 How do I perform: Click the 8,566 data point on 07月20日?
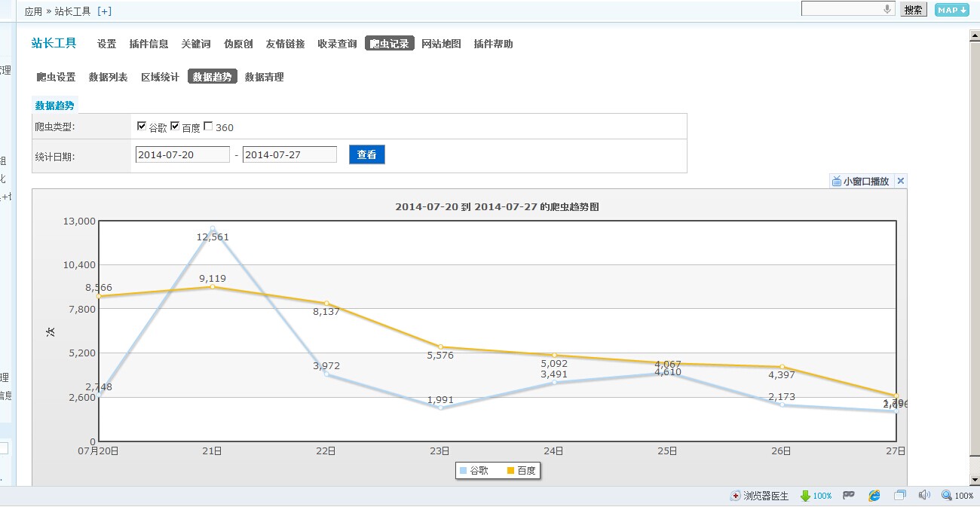pos(100,296)
